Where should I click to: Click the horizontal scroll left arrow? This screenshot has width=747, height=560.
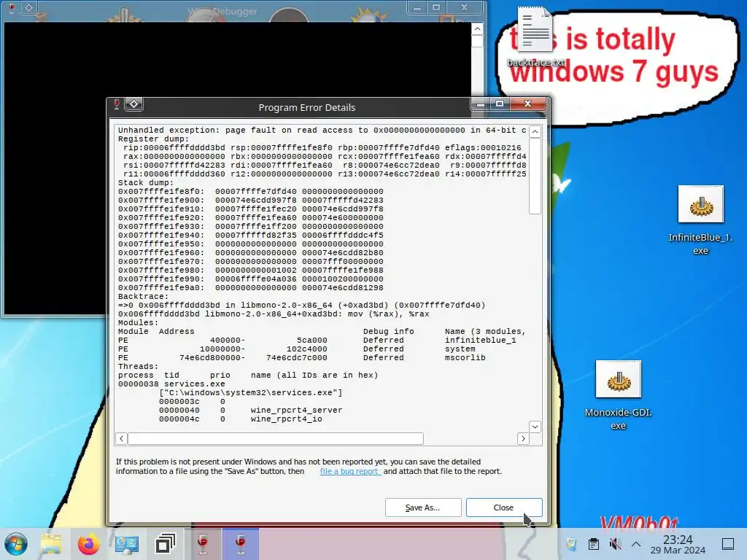pos(122,438)
